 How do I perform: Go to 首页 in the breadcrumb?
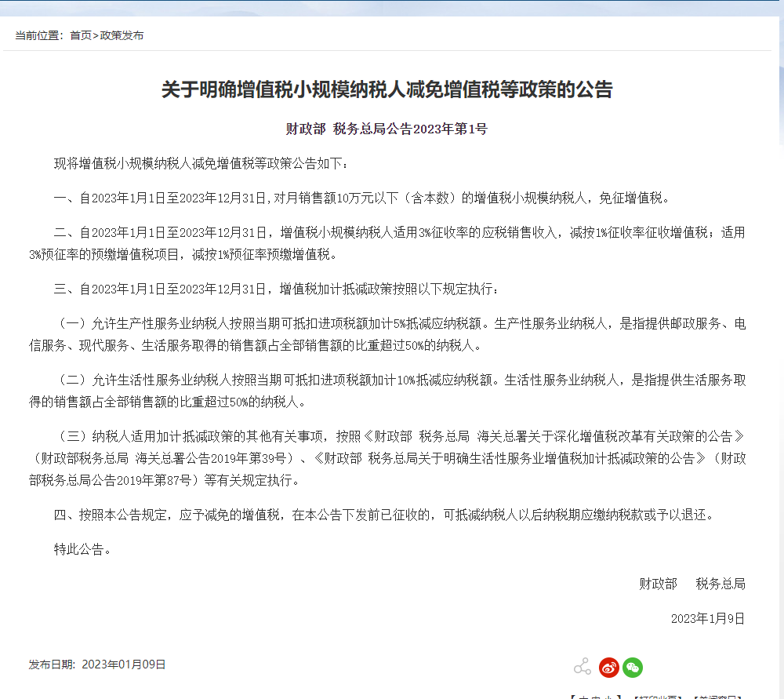pyautogui.click(x=81, y=35)
